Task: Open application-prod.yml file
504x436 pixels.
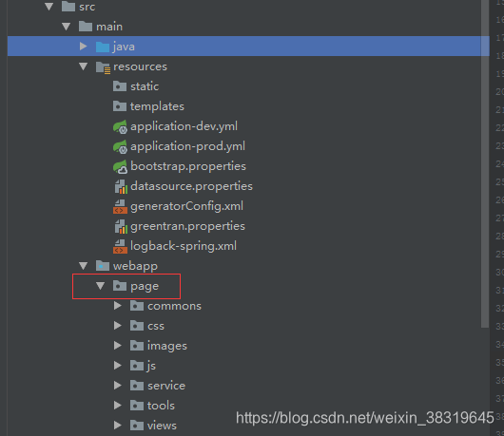Action: pyautogui.click(x=187, y=146)
